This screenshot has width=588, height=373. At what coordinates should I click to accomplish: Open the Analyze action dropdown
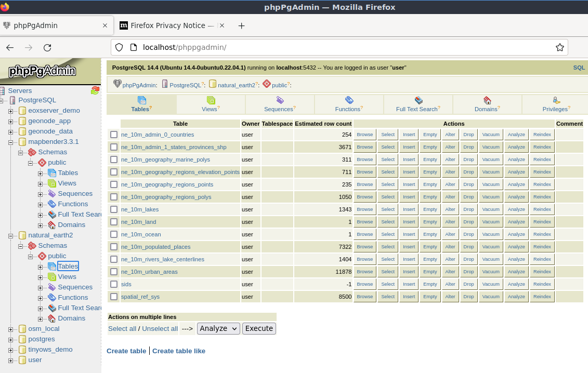[218, 328]
